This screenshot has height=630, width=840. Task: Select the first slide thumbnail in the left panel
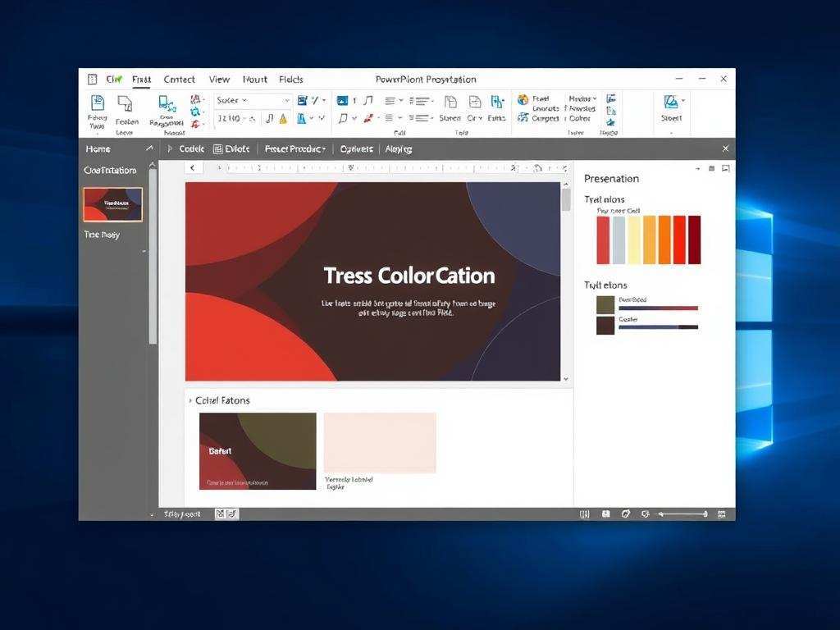click(x=113, y=204)
